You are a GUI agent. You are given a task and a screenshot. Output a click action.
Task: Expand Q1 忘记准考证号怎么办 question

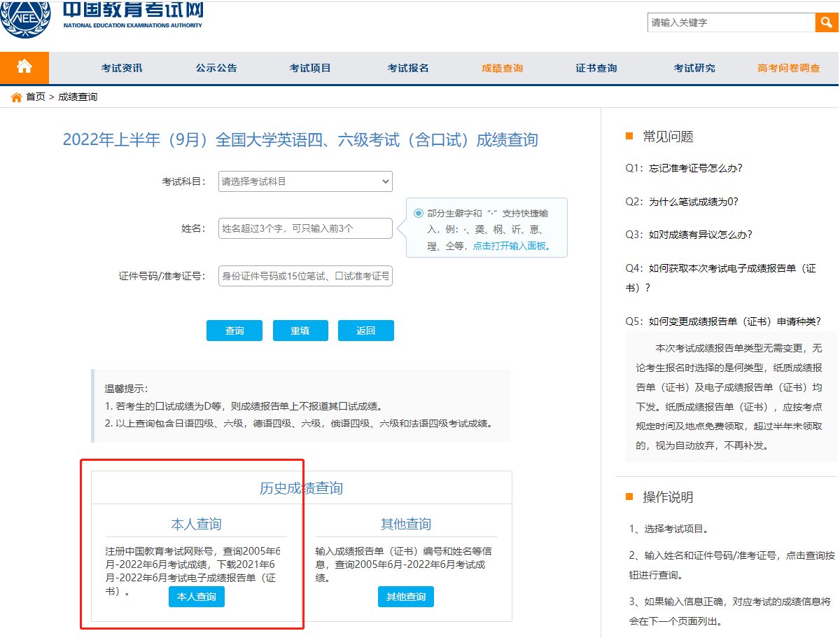click(x=684, y=168)
